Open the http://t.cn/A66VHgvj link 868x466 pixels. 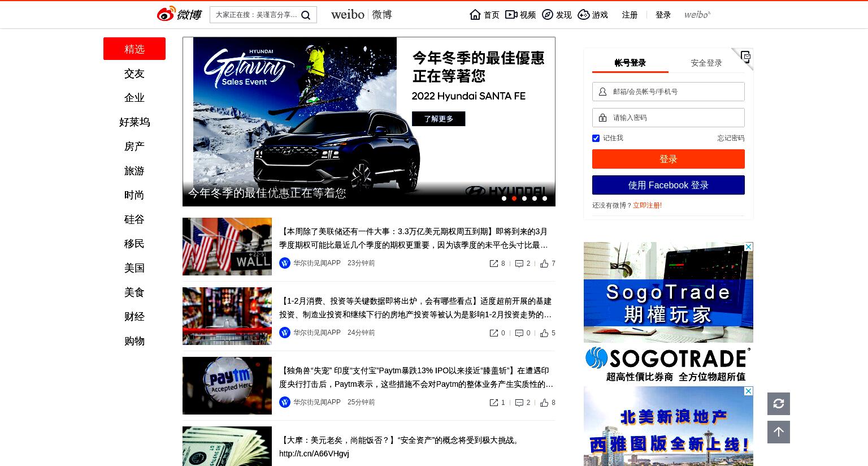[x=314, y=454]
